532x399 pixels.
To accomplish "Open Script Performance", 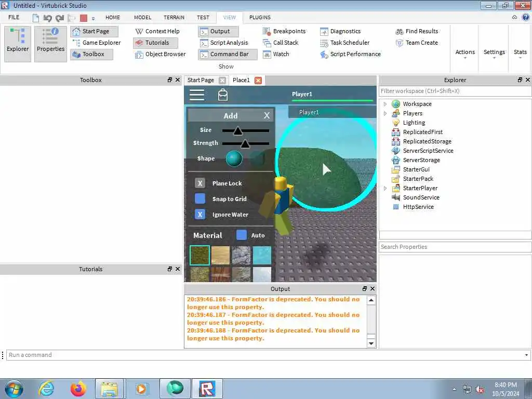I will pyautogui.click(x=351, y=54).
